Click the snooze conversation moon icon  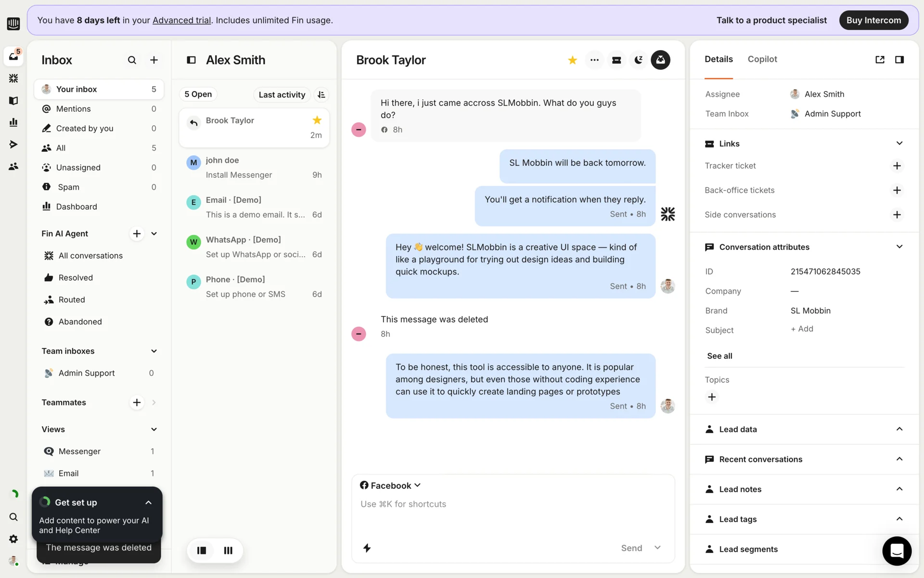(x=638, y=60)
